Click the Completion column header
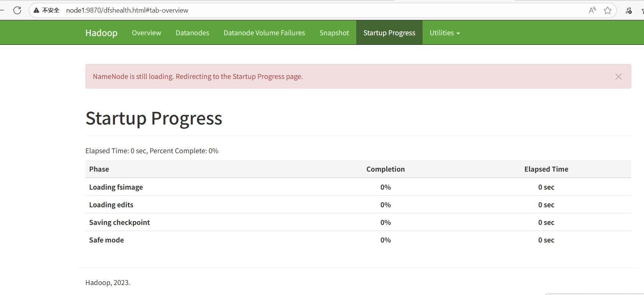This screenshot has height=295, width=644. (x=385, y=169)
